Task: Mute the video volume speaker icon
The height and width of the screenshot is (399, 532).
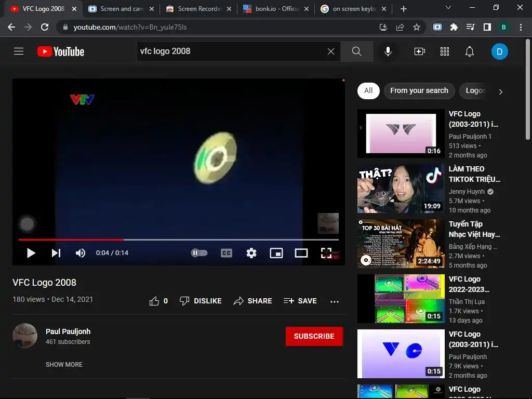Action: coord(81,253)
